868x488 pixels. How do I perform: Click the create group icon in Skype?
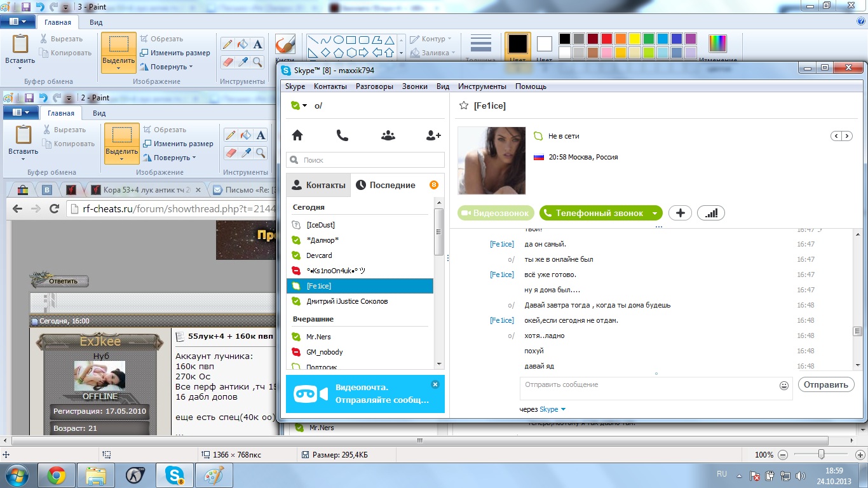click(x=388, y=135)
